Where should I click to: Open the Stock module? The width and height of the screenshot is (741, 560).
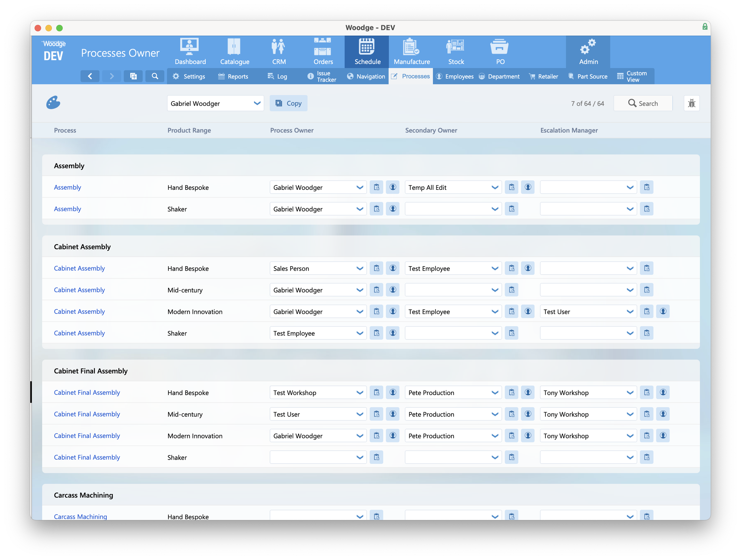(456, 52)
